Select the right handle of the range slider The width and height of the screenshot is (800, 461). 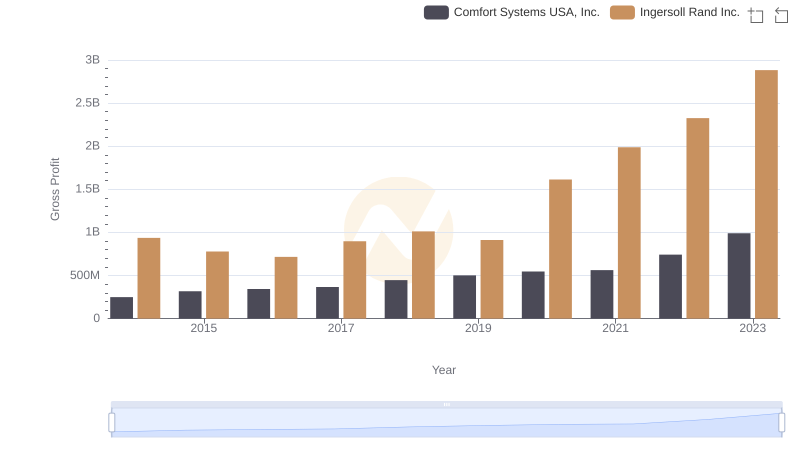[781, 423]
